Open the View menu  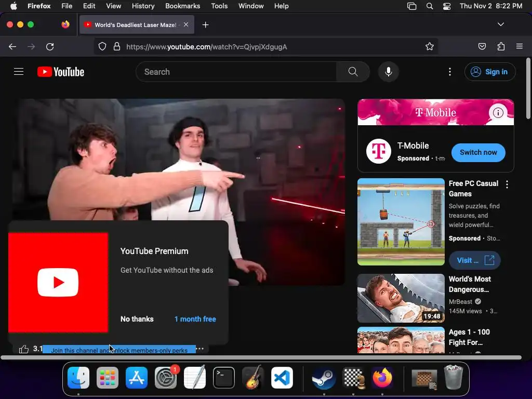tap(113, 6)
